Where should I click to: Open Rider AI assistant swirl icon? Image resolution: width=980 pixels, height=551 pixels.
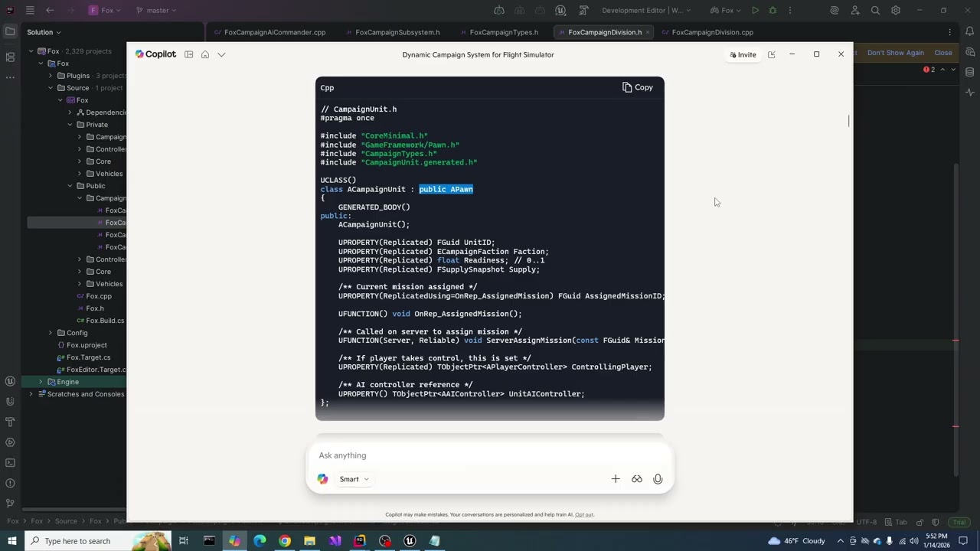click(835, 11)
